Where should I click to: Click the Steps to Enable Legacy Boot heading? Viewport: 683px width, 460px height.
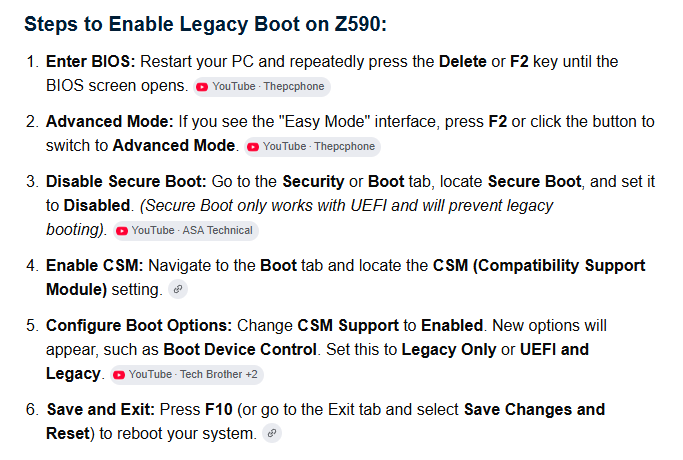coord(205,24)
